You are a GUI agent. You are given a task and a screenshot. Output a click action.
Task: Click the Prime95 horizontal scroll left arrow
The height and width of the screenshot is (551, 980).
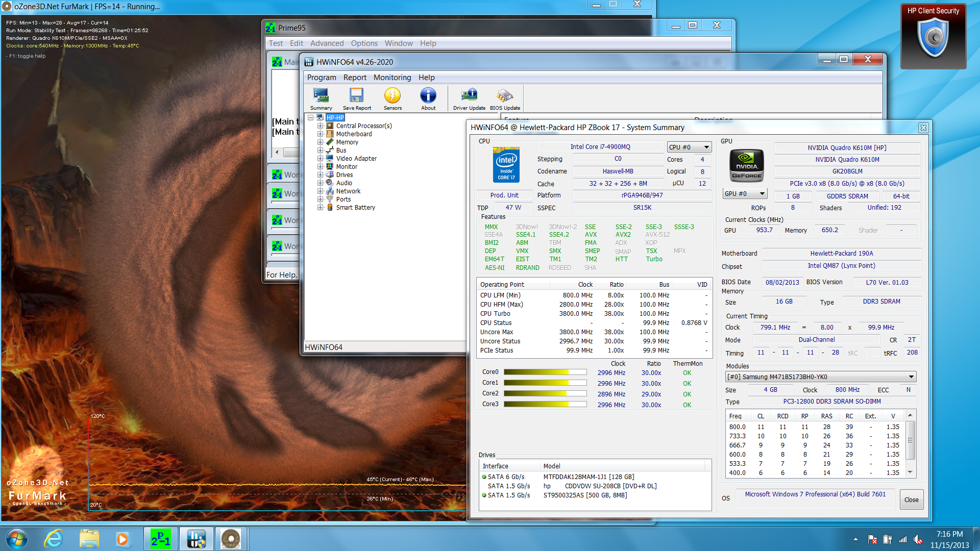277,152
